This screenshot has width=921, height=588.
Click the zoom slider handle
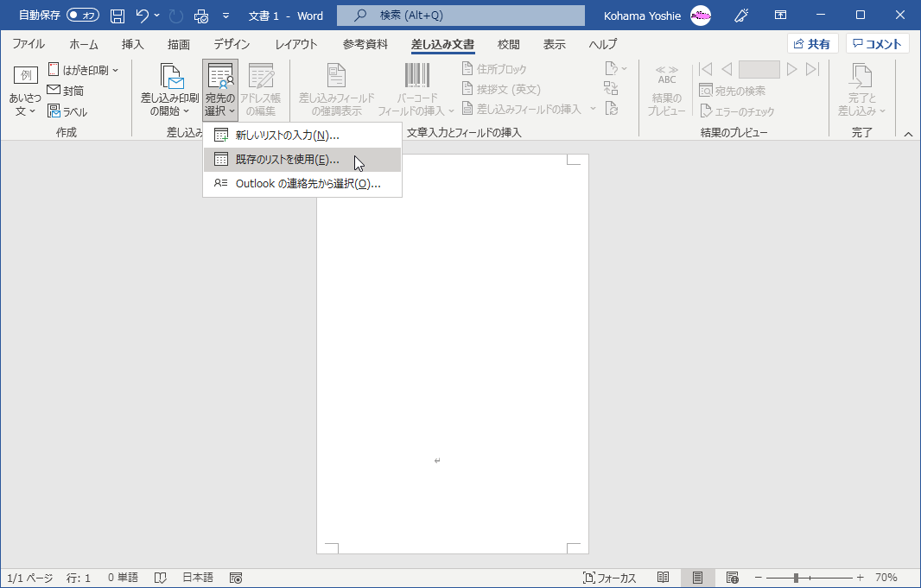pyautogui.click(x=796, y=578)
